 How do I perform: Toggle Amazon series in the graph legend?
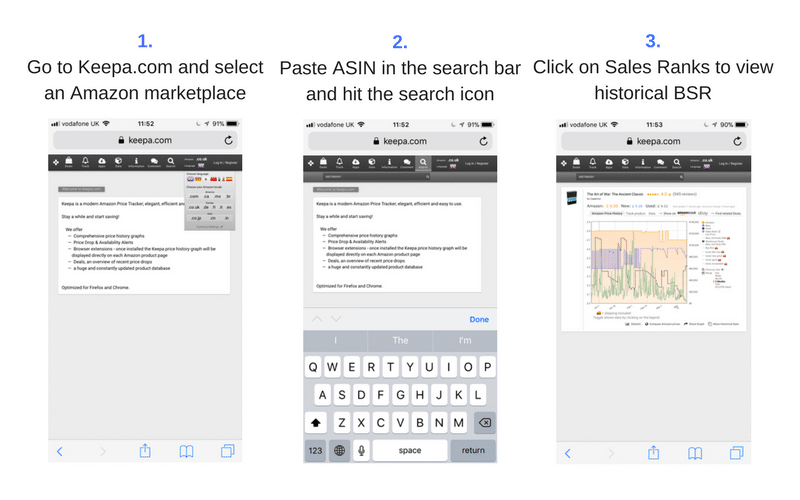(709, 222)
